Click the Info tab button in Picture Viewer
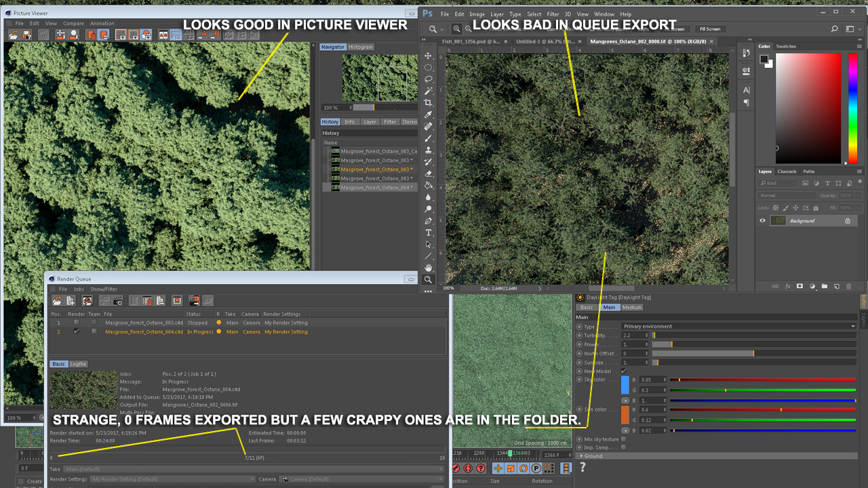Screen dimensions: 868x488 click(349, 122)
